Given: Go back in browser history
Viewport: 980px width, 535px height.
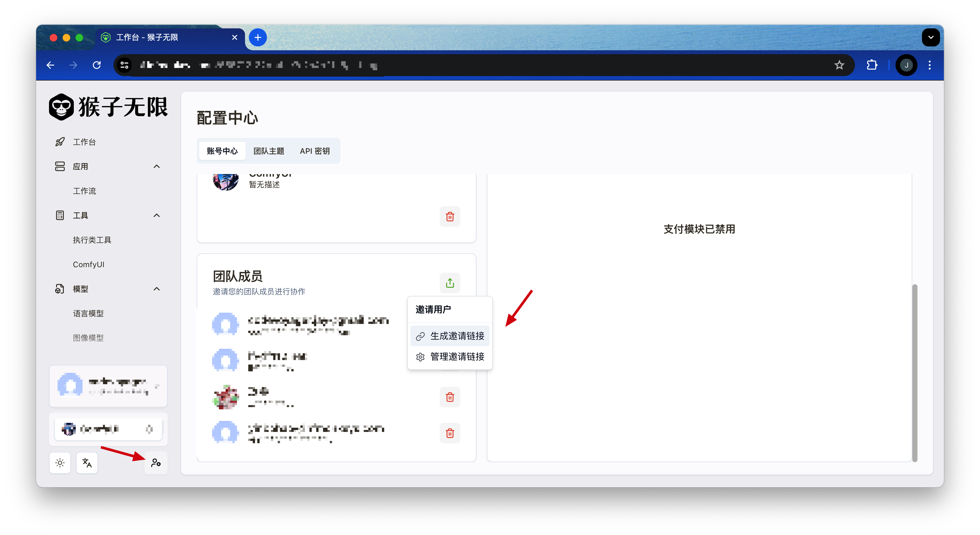Looking at the screenshot, I should pos(50,65).
